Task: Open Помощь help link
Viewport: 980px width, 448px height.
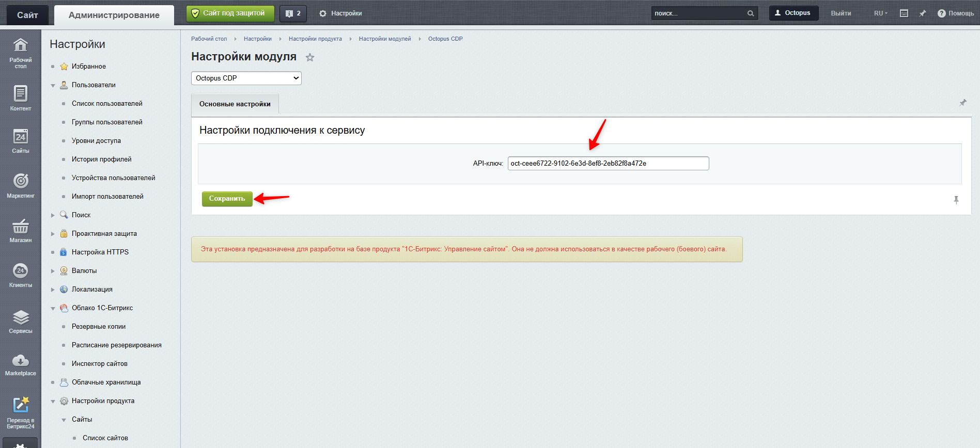Action: tap(956, 13)
